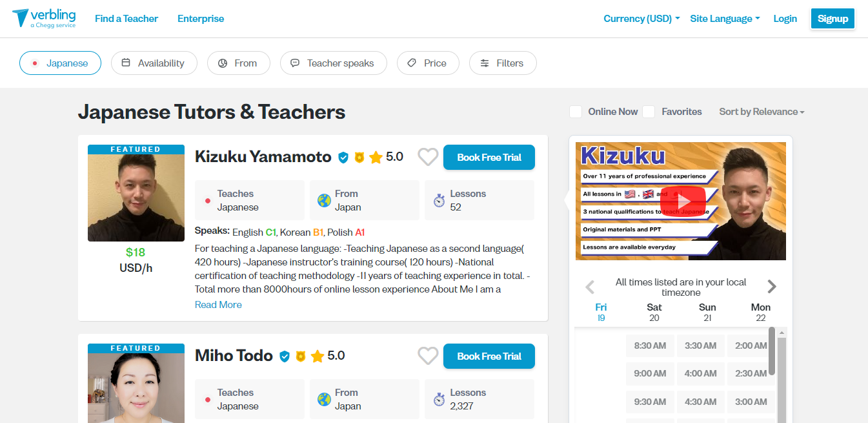Viewport: 868px width, 423px height.
Task: Enable the Online Now checkbox
Action: [x=576, y=112]
